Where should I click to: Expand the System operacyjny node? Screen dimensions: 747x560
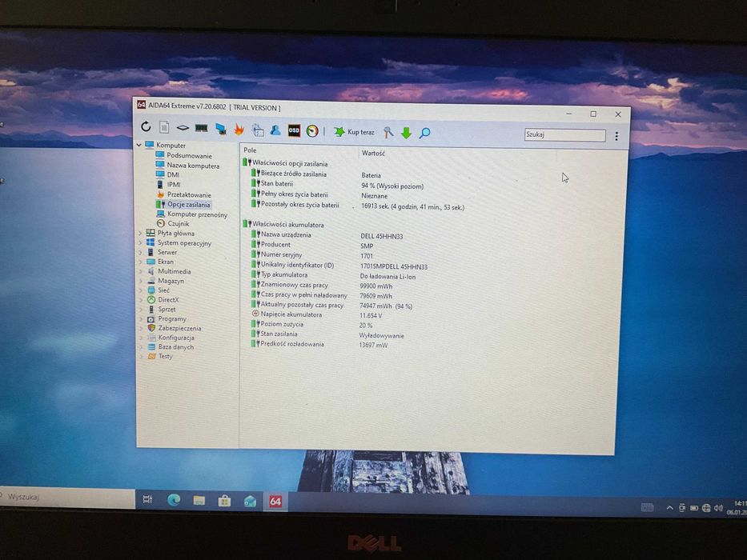[x=140, y=243]
